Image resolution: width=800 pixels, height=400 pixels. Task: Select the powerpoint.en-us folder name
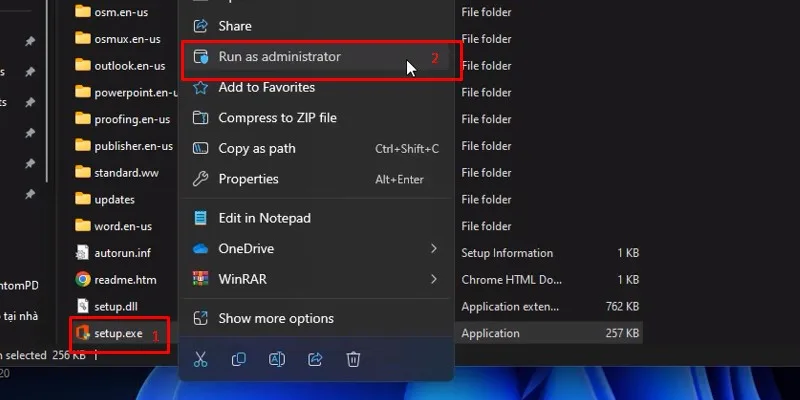(136, 92)
